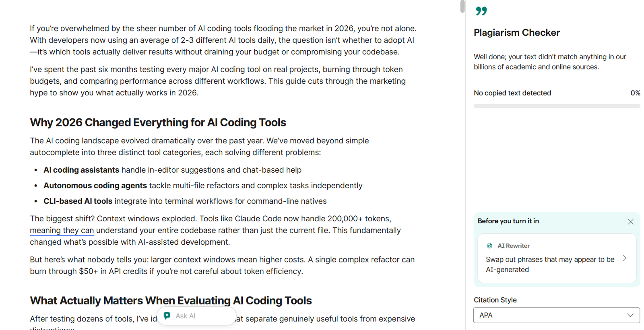Image resolution: width=644 pixels, height=330 pixels.
Task: Click the "What Actually Matters When Evaluating" heading
Action: pyautogui.click(x=171, y=301)
